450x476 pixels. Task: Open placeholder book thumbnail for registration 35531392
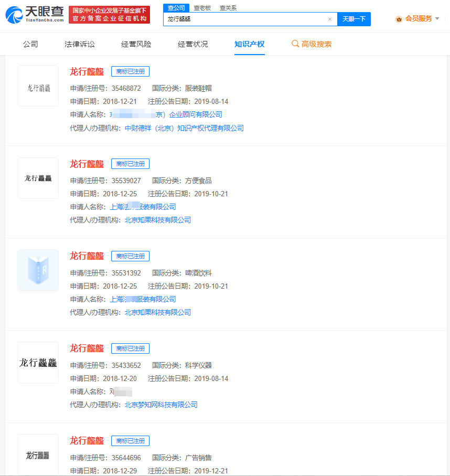[38, 270]
